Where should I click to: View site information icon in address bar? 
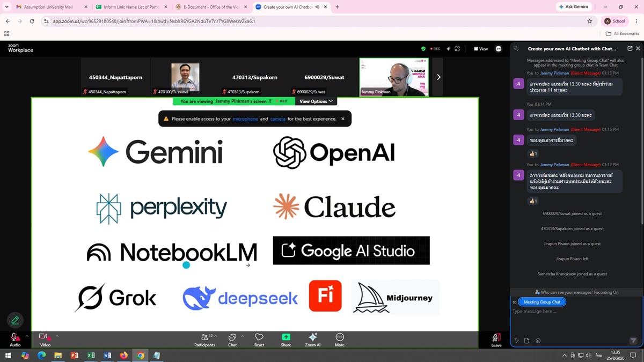46,21
